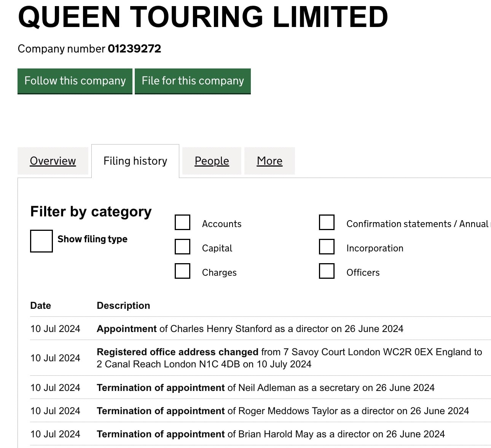Enable the Accounts category filter
This screenshot has width=491, height=448.
182,222
